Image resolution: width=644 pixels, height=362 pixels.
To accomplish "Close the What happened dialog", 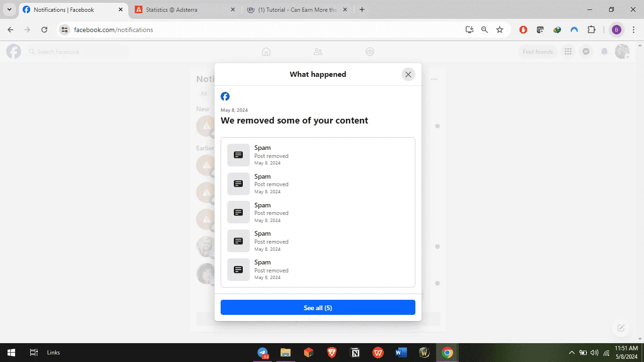I will (408, 74).
